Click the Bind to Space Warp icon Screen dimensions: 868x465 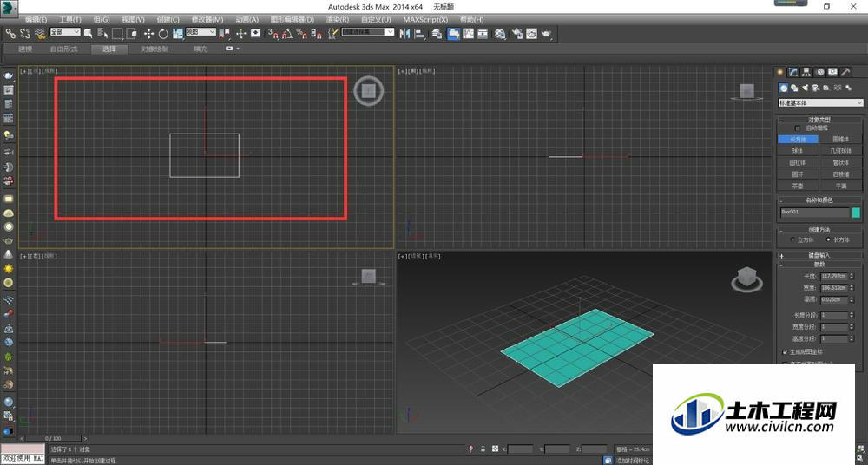coord(39,34)
